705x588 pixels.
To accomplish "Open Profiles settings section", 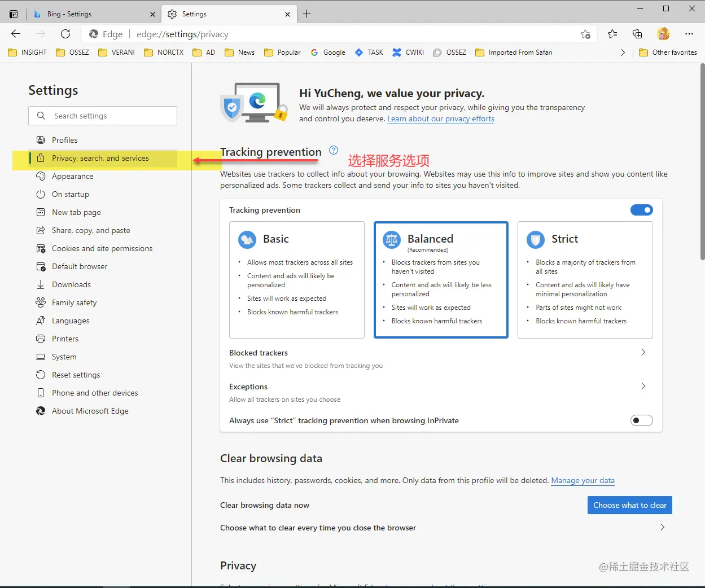I will point(103,140).
